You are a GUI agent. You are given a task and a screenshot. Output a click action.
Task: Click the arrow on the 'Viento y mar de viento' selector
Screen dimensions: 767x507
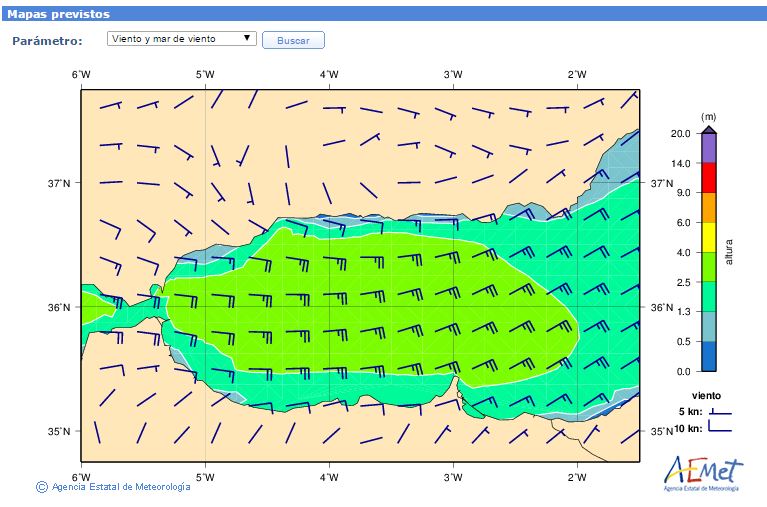[x=247, y=38]
